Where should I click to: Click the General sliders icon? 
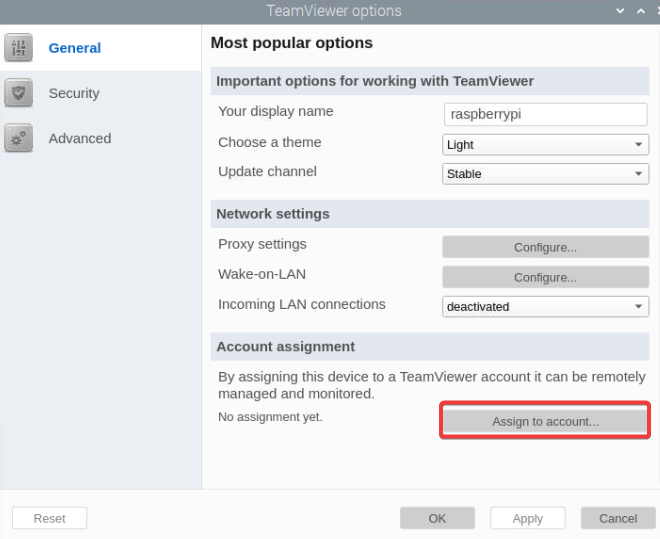pos(19,48)
